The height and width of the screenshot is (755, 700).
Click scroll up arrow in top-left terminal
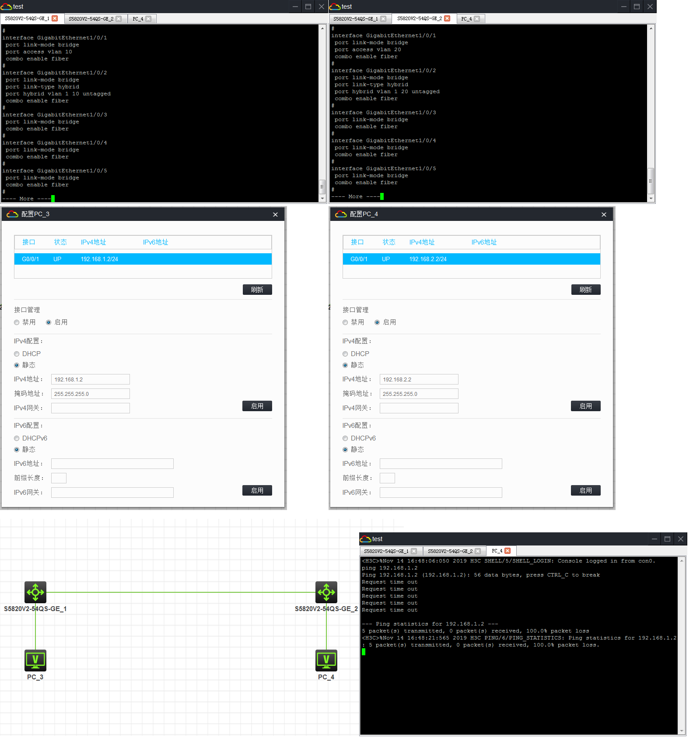(322, 28)
